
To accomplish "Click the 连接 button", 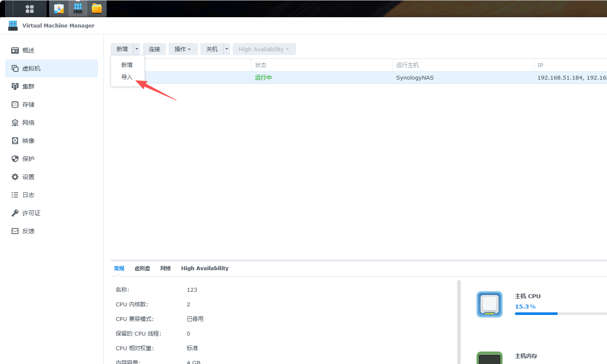I will [154, 49].
